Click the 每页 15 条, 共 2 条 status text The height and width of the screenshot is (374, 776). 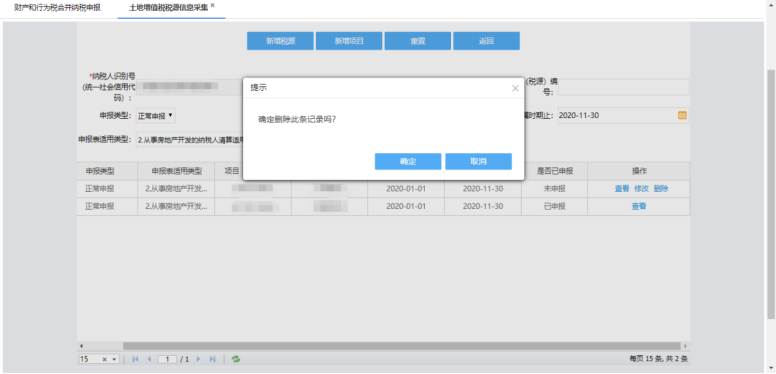658,359
